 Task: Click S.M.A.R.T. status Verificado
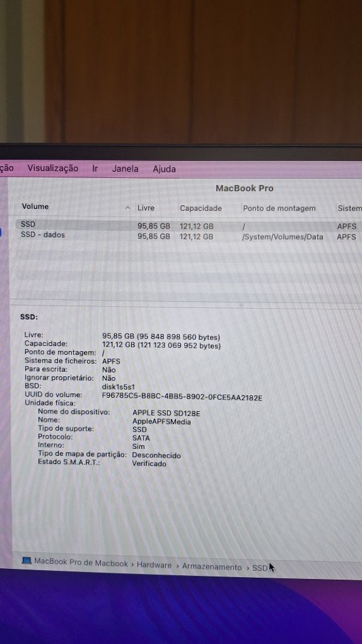(149, 463)
